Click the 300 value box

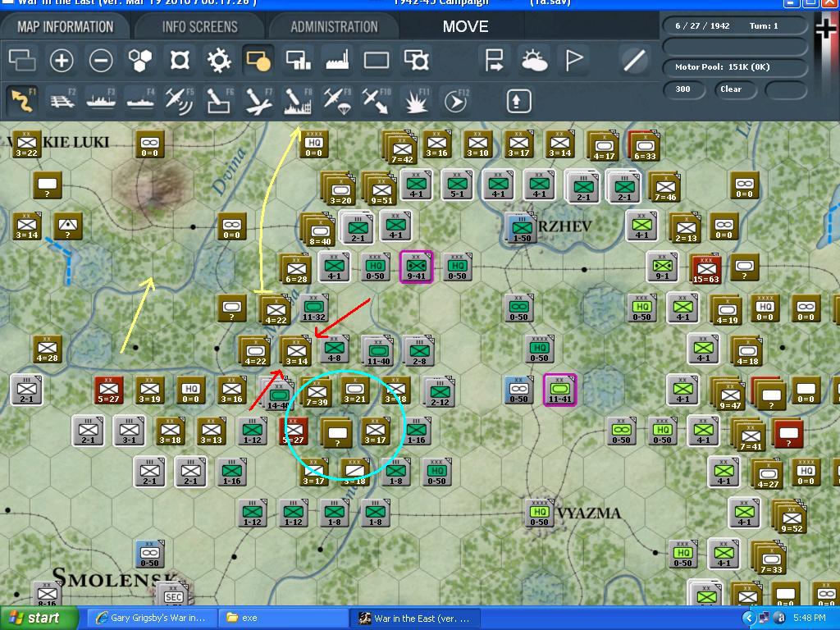[683, 89]
